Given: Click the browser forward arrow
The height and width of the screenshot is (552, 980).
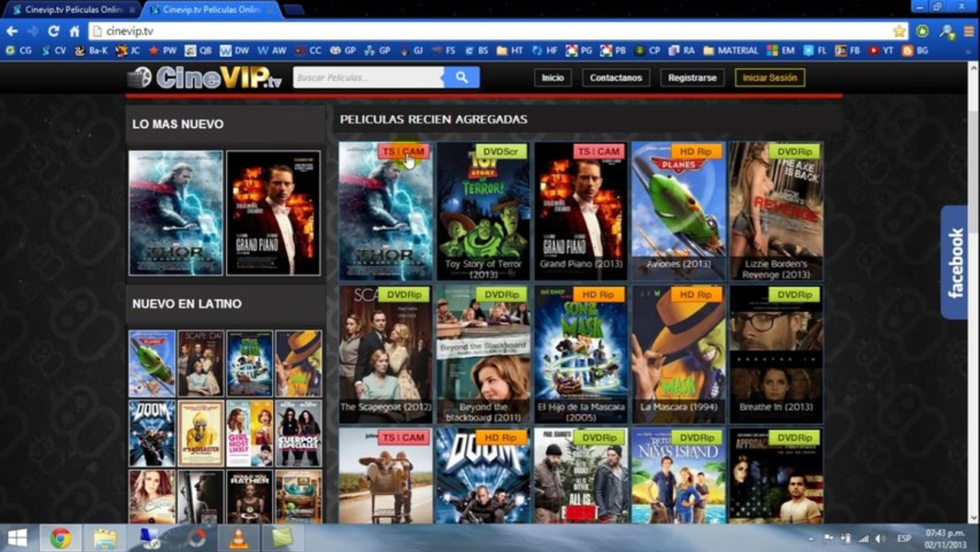Looking at the screenshot, I should pos(33,31).
